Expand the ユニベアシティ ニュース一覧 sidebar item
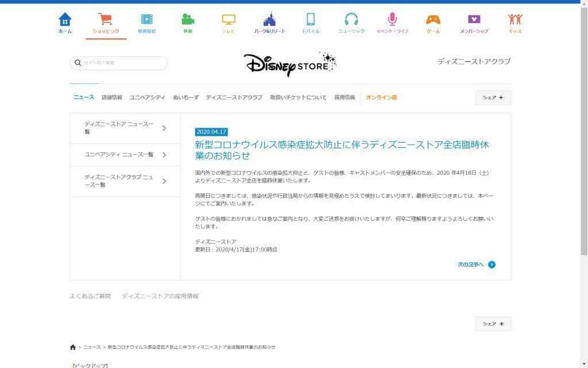The width and height of the screenshot is (588, 368). tap(125, 155)
